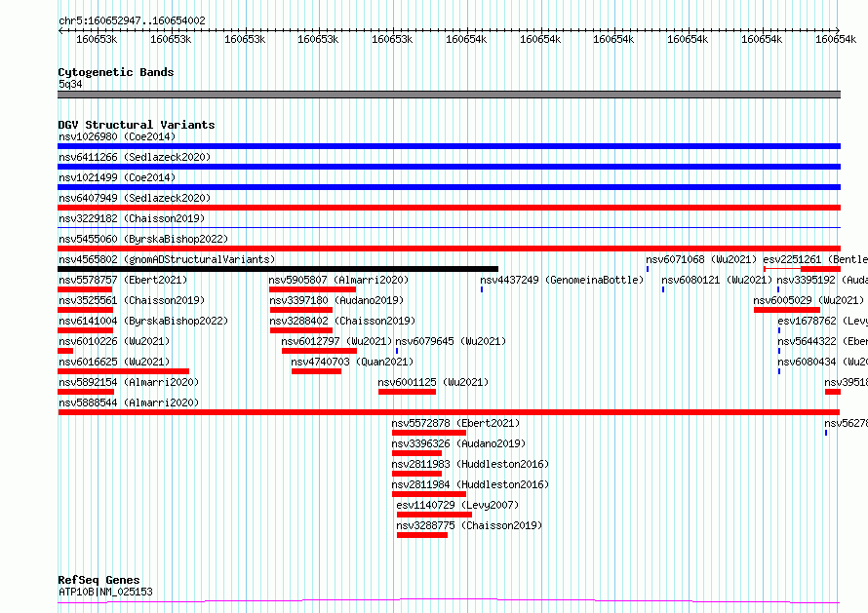Open the nsv5888544 (Almarri2020) label
The image size is (868, 613).
(129, 402)
